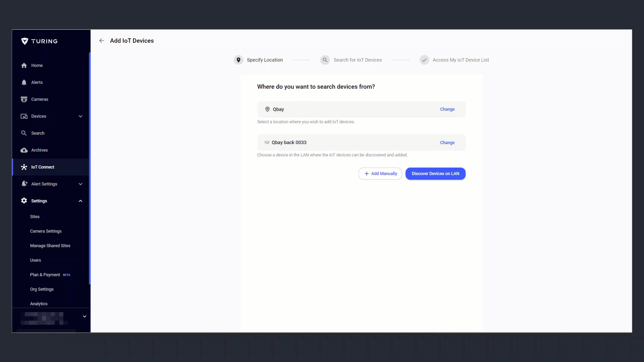Click Discover Devices on LAN button

[x=435, y=174]
